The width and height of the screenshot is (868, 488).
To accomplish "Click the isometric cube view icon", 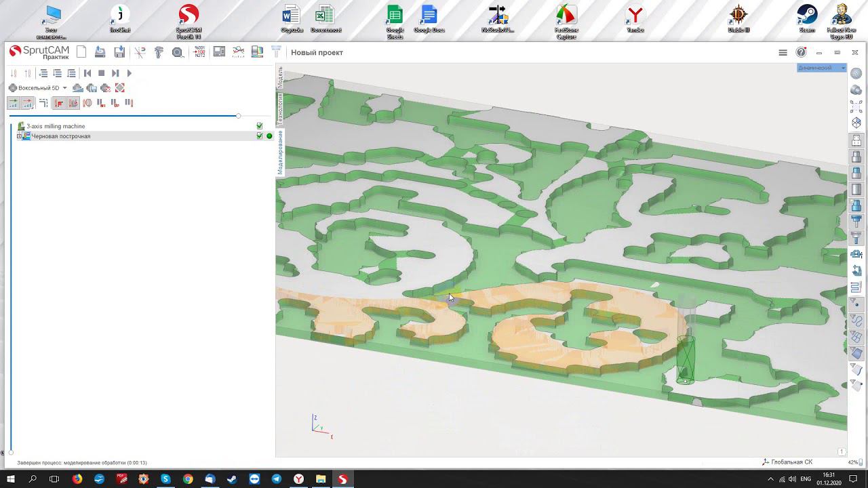I will [856, 123].
